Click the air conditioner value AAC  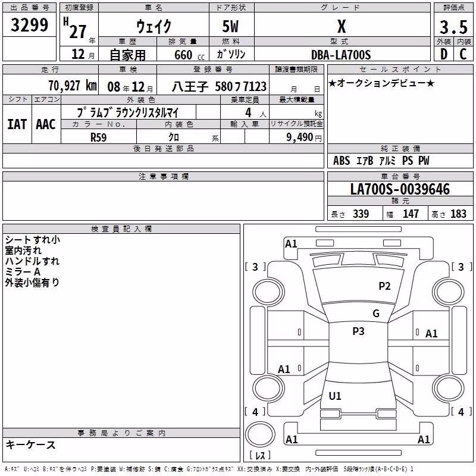[46, 124]
